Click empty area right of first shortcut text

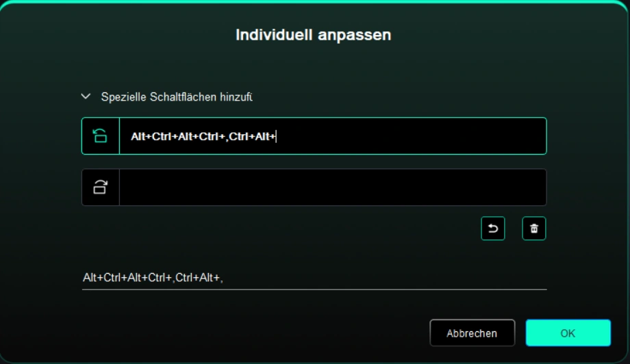(x=409, y=136)
